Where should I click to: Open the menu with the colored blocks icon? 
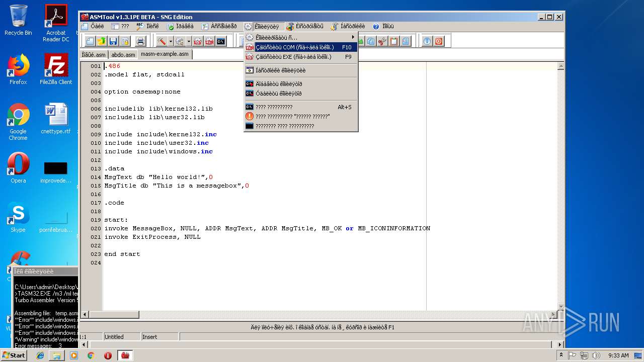coord(305,26)
